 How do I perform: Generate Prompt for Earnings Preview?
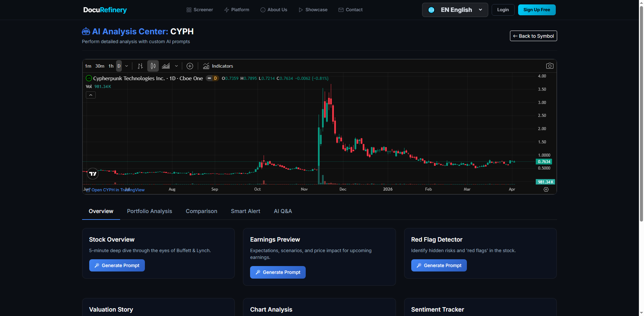[x=278, y=272]
